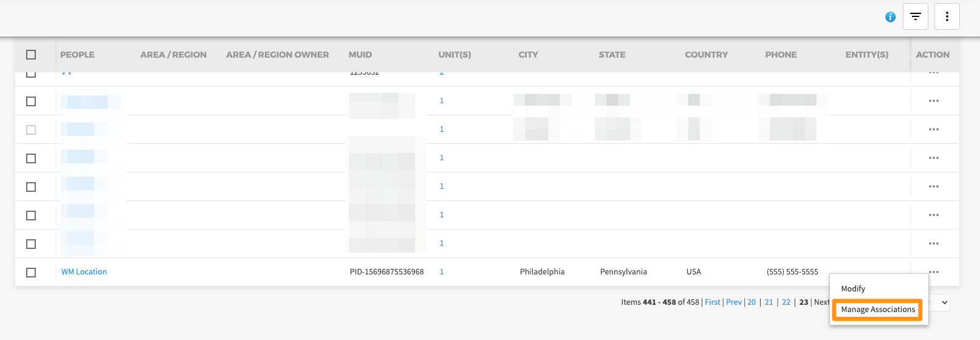Sort by the MUID column header
The image size is (980, 340).
[360, 55]
